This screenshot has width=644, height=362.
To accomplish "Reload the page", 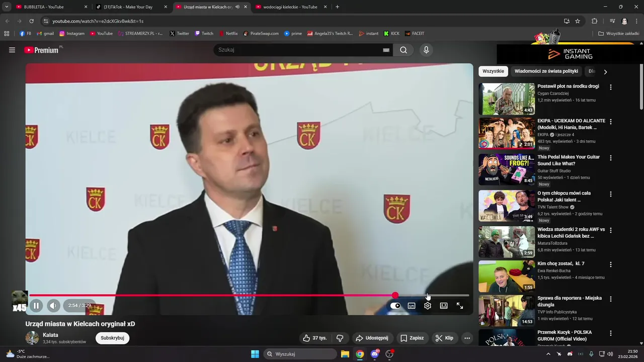I will point(31,21).
